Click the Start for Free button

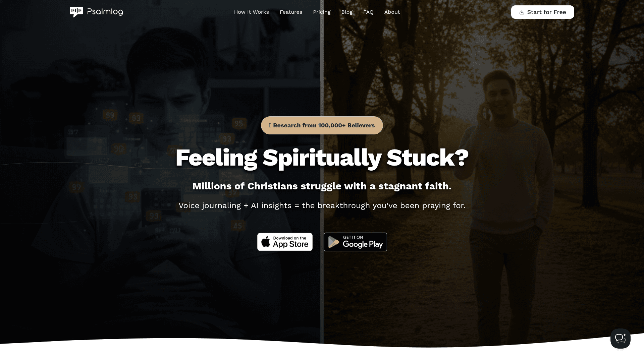(542, 12)
